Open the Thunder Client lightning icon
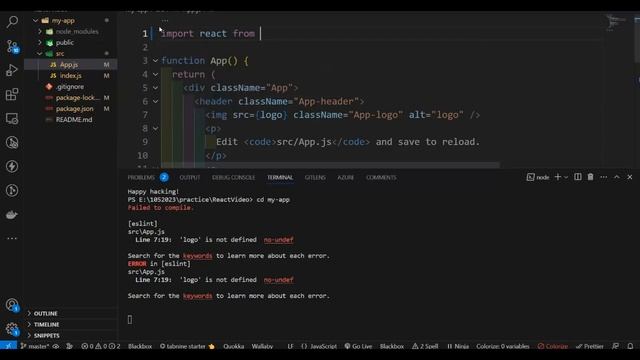640x360 pixels. tap(12, 166)
